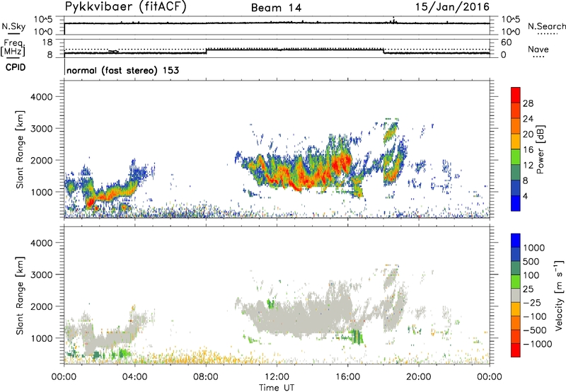Select the Freq. [MHz] axis label
566x392 pixels.
coord(13,47)
